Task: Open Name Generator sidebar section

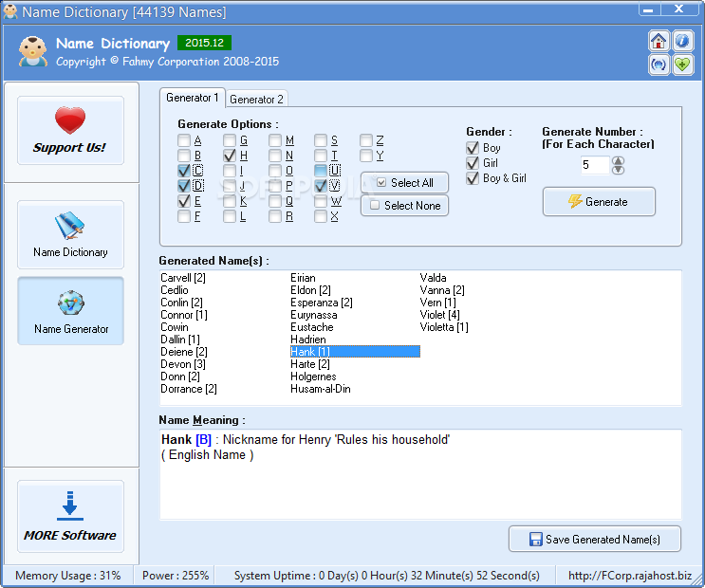Action: 70,311
